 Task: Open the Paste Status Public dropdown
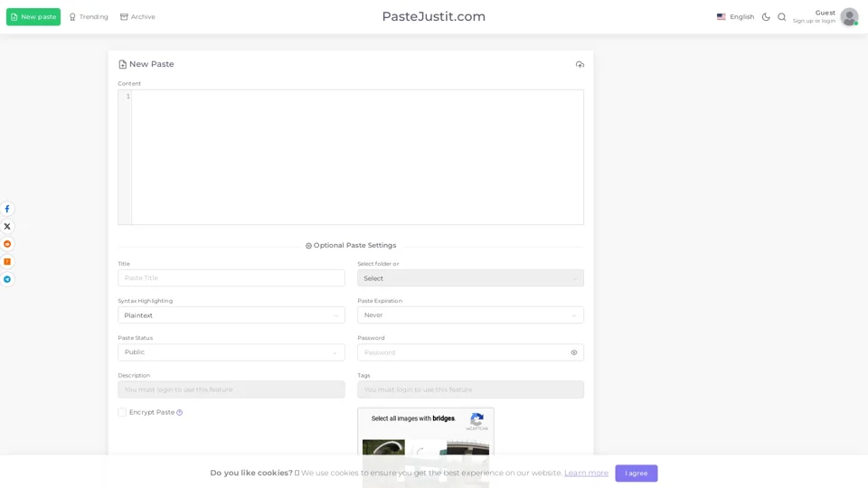[231, 352]
